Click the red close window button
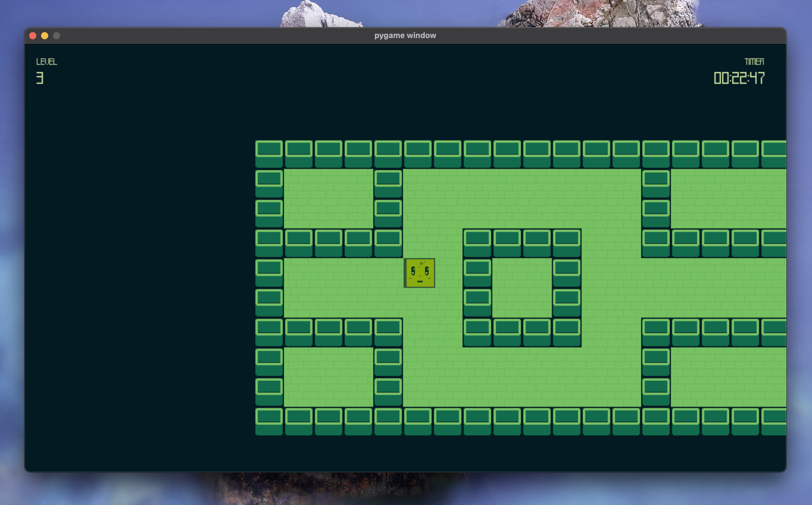The height and width of the screenshot is (505, 812). 33,36
